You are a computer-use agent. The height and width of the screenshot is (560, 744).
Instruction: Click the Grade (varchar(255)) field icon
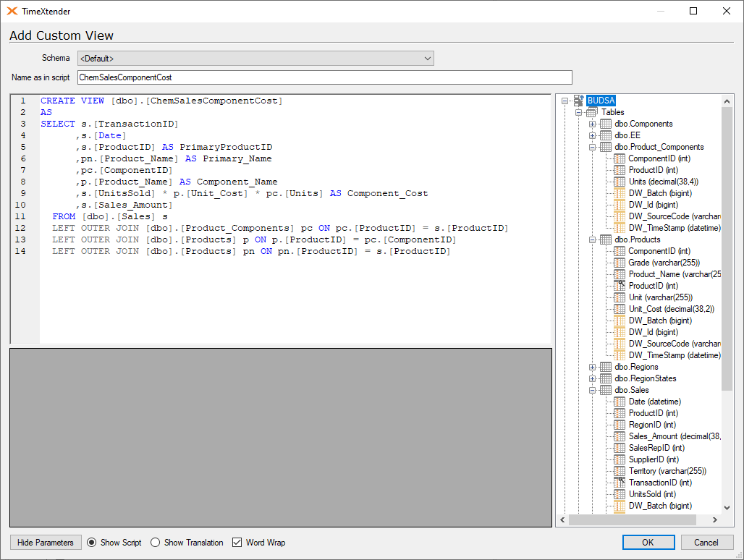pyautogui.click(x=620, y=263)
